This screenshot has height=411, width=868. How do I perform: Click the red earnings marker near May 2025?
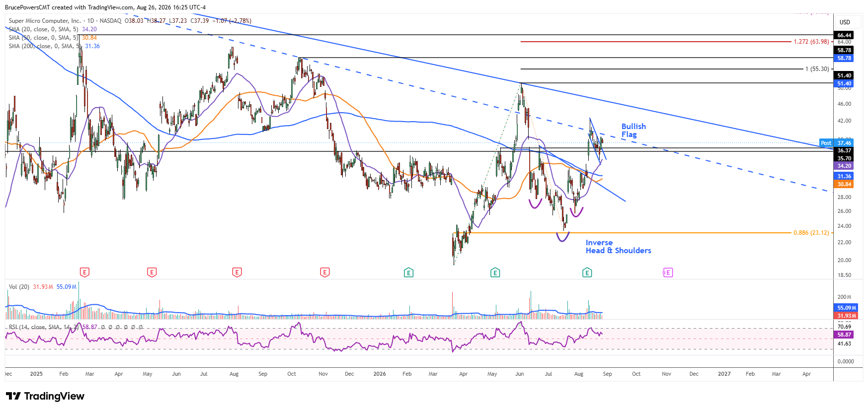point(152,272)
